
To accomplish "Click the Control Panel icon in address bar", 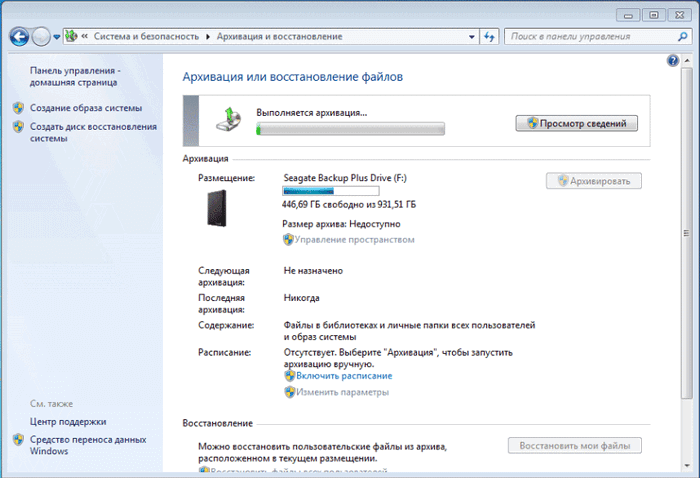I will (x=73, y=37).
